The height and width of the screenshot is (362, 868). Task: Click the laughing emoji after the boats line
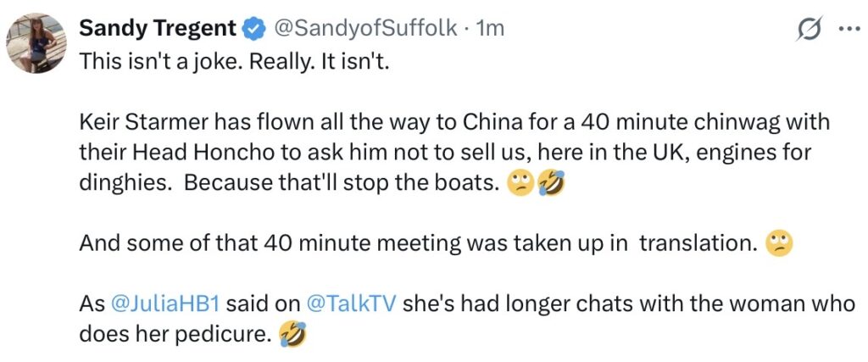549,183
